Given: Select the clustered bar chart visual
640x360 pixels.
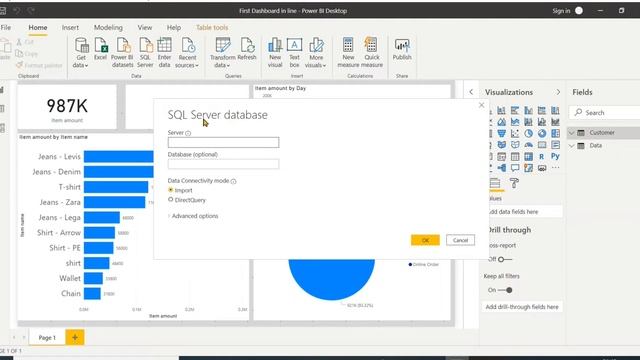Looking at the screenshot, I should (x=515, y=110).
